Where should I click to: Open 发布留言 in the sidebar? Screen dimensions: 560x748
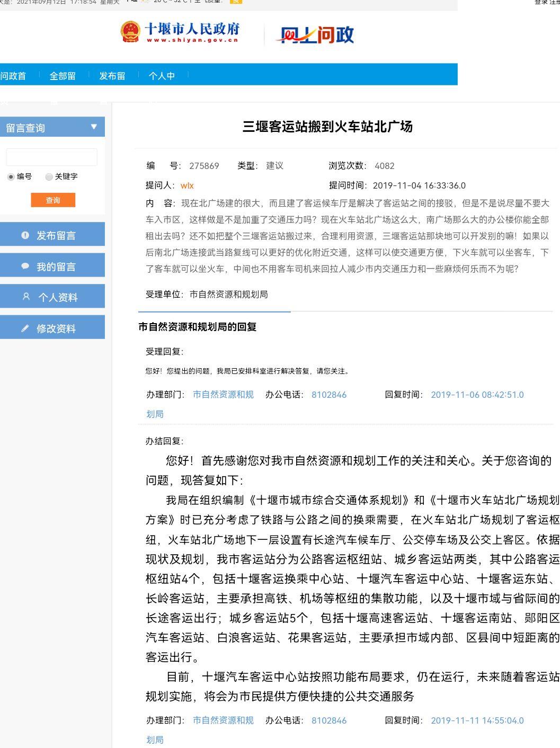pos(52,234)
